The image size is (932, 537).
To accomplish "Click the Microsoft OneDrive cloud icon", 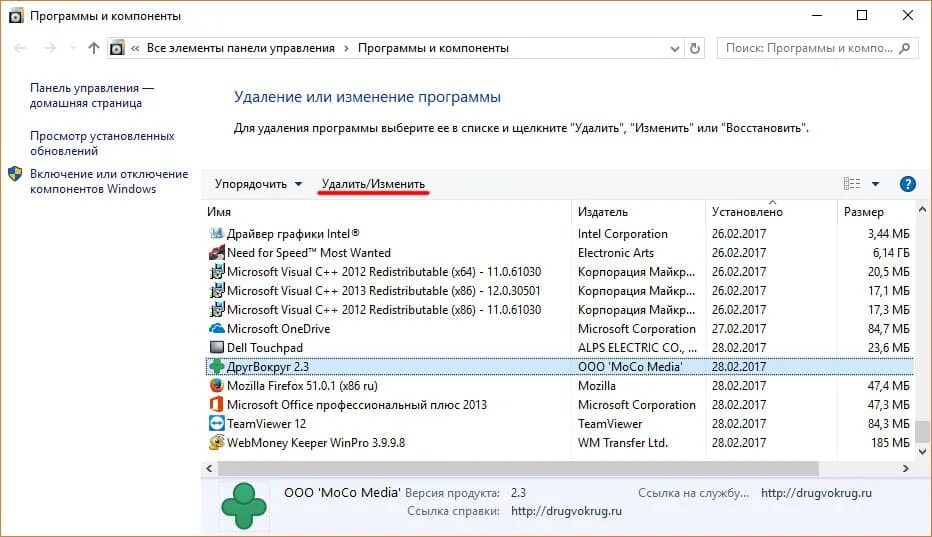I will (217, 328).
